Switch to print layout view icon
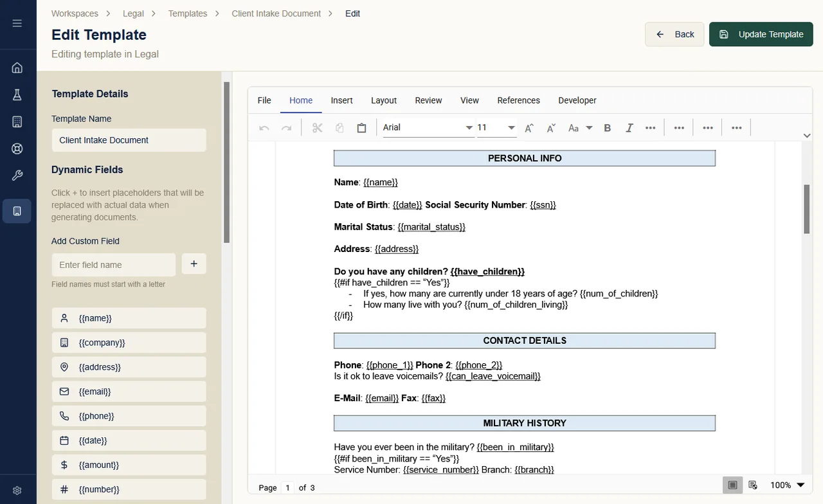The width and height of the screenshot is (823, 504). tap(732, 485)
